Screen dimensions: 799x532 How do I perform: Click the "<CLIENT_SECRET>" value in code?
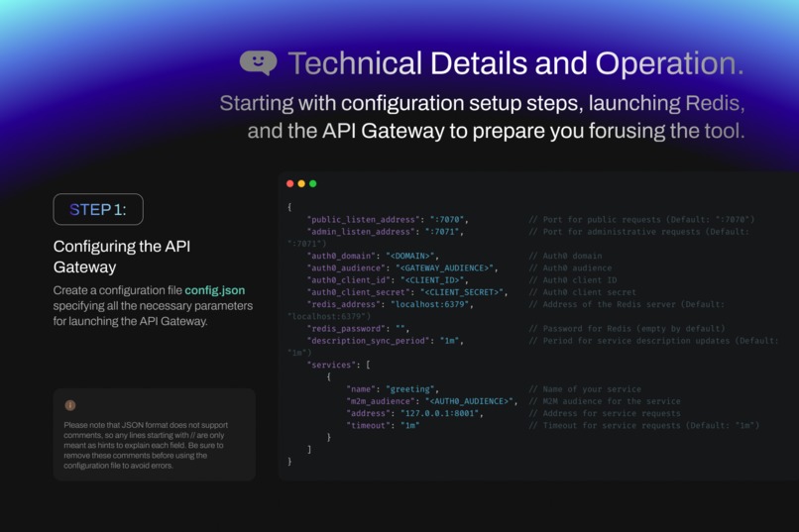[x=462, y=292]
